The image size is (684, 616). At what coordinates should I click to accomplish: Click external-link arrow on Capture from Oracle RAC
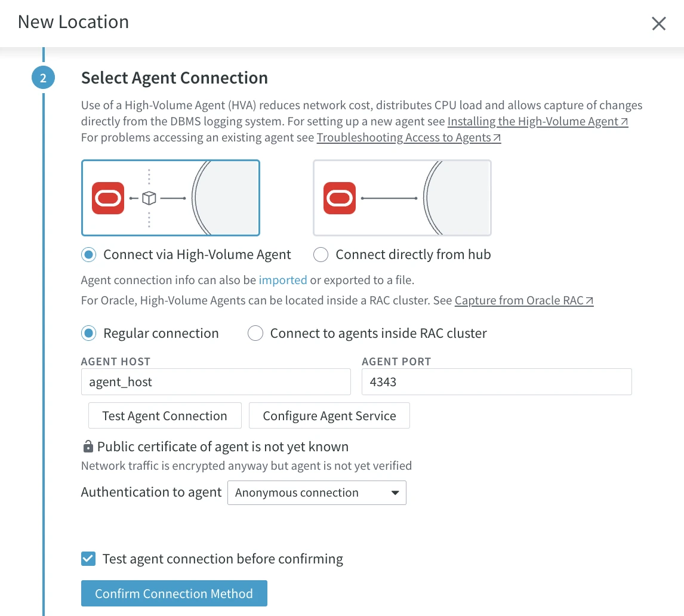[591, 300]
